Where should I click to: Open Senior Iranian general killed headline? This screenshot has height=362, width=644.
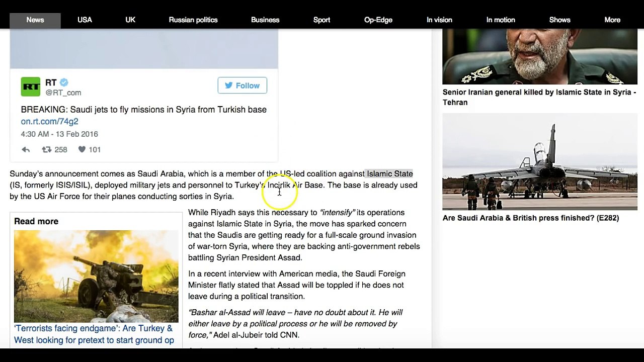[x=539, y=97]
